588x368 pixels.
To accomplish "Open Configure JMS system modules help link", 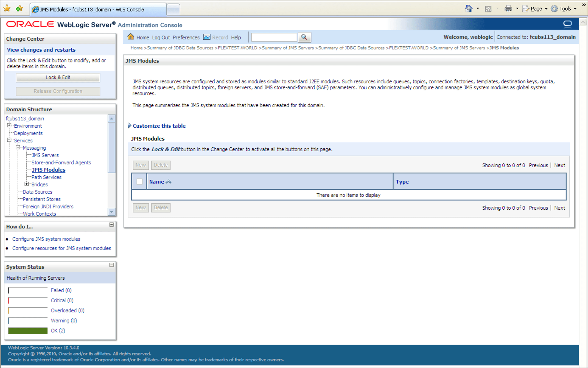I will 46,239.
